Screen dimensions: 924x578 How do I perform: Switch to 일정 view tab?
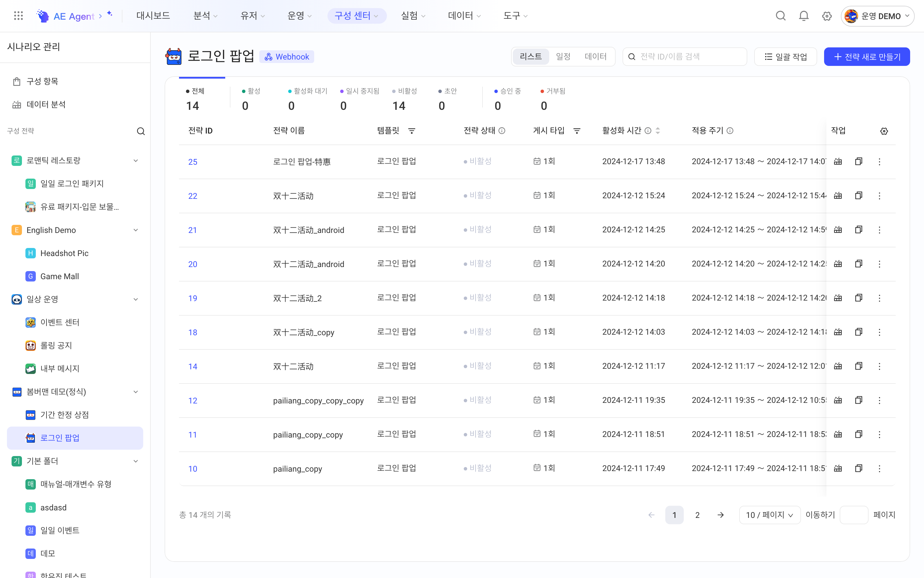tap(563, 57)
